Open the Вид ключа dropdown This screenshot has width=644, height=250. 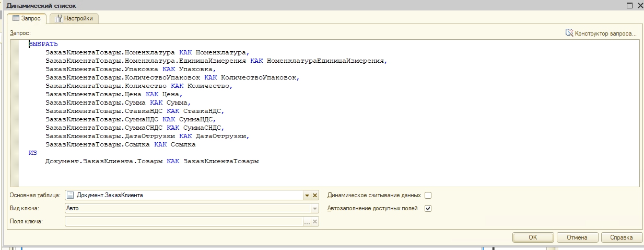point(314,209)
